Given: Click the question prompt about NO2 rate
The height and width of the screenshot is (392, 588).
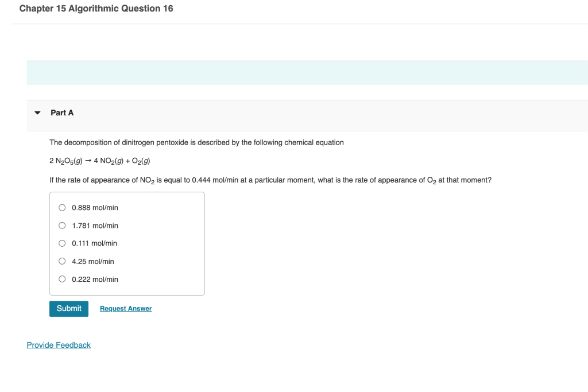Looking at the screenshot, I should [x=270, y=180].
